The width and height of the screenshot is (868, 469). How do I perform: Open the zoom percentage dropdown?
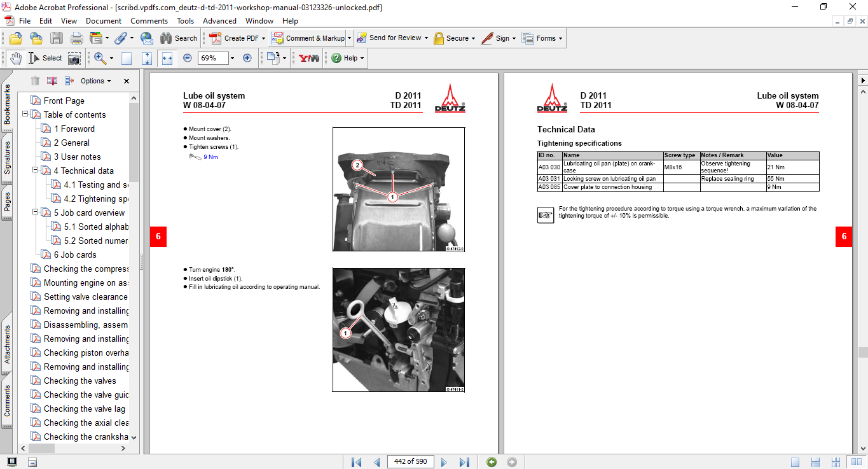click(x=231, y=58)
